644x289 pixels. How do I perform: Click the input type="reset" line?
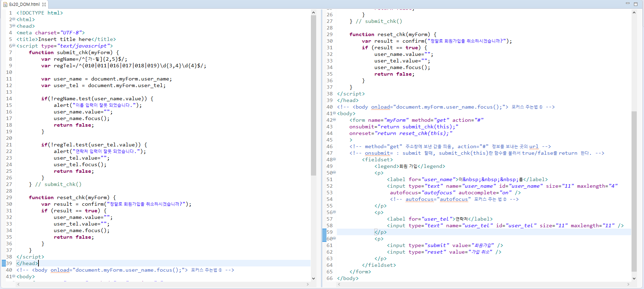coord(444,252)
